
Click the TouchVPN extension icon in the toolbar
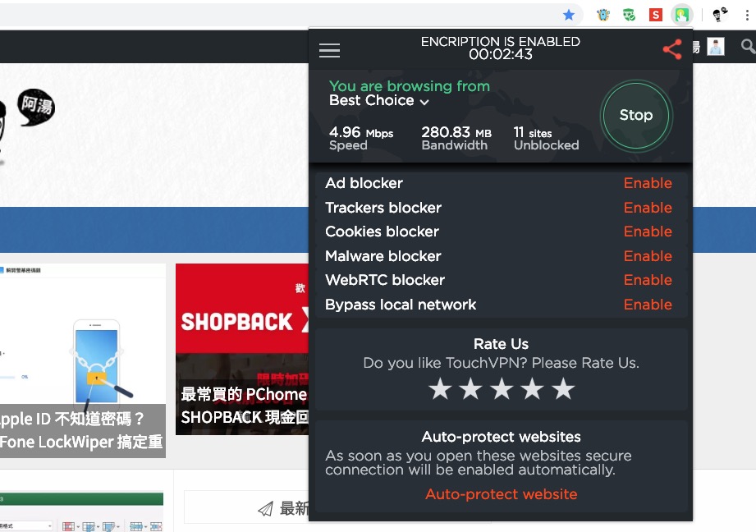tap(682, 15)
